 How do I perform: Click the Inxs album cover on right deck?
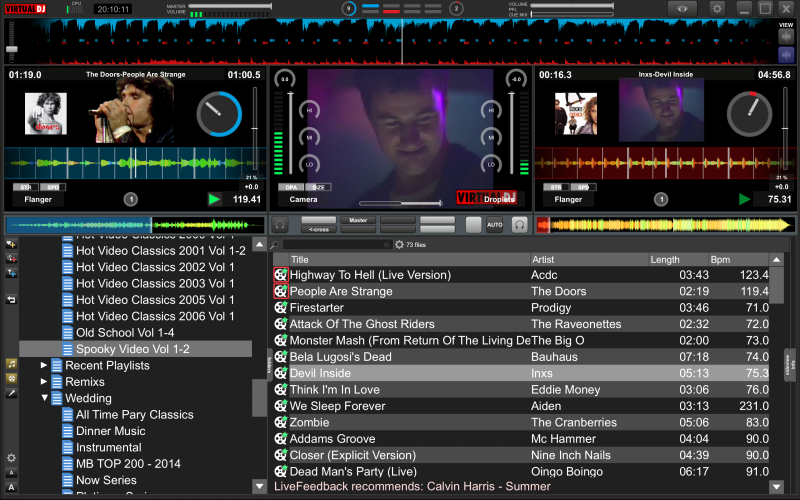(x=576, y=113)
